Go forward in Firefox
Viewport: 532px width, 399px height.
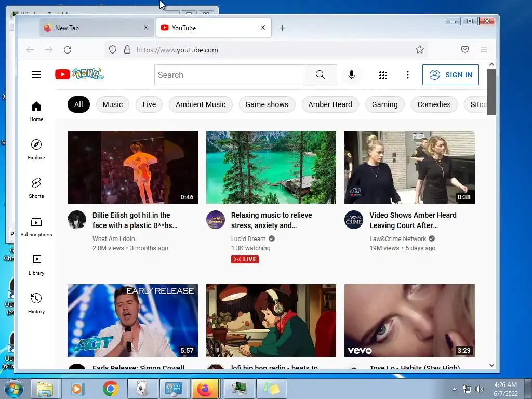(x=49, y=50)
